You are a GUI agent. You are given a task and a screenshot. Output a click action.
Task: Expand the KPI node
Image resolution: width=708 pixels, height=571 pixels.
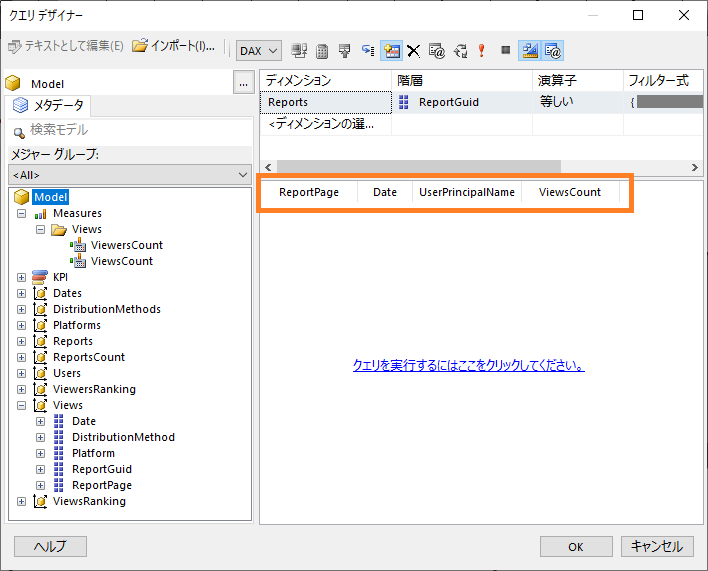pyautogui.click(x=21, y=278)
